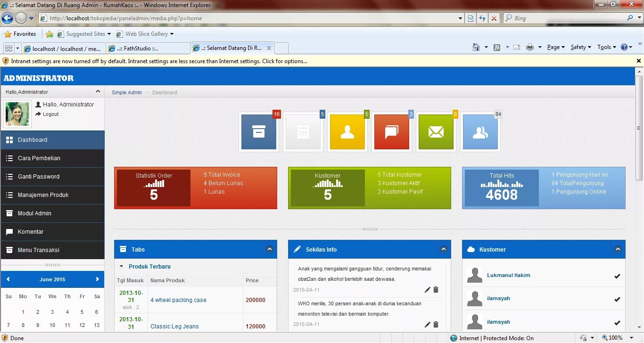Click the browser Back arrow button
Screen dimensions: 644x343
[7, 18]
